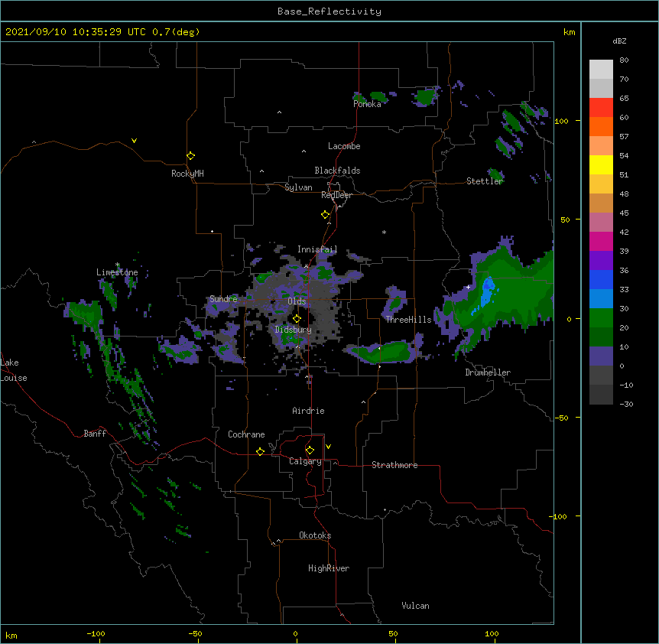Click the purple 39 dBZ legend swatch
Screen dimensions: 659x644
tap(601, 260)
